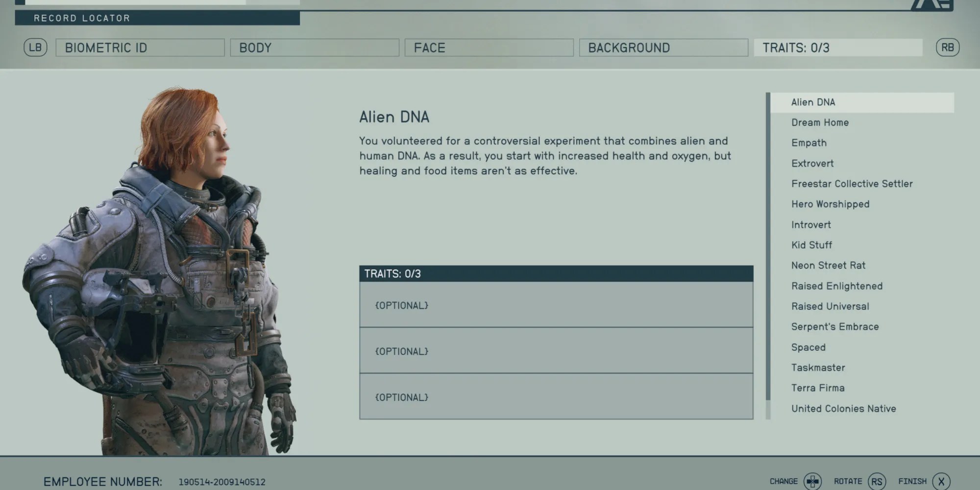Click the trait list scrollbar

pos(768,256)
